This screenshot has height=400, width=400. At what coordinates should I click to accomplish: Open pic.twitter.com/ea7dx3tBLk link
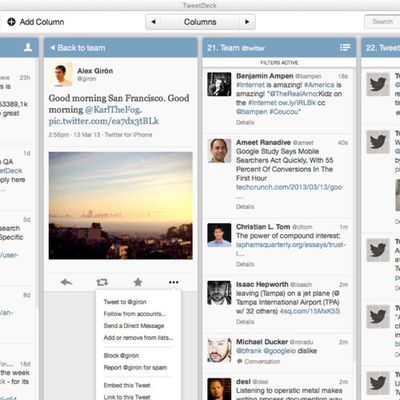coord(104,121)
